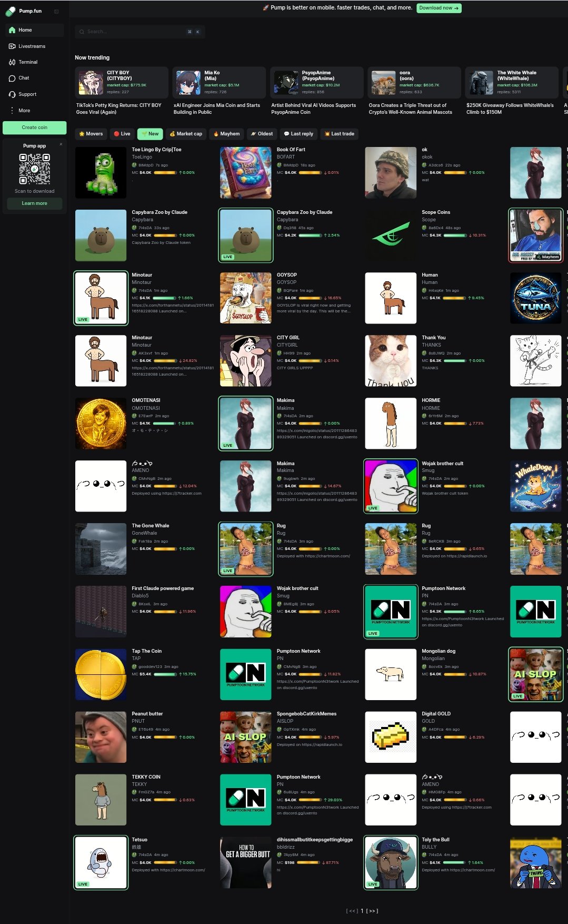Click the Pump.fun pill logo
The height and width of the screenshot is (924, 568).
[11, 11]
